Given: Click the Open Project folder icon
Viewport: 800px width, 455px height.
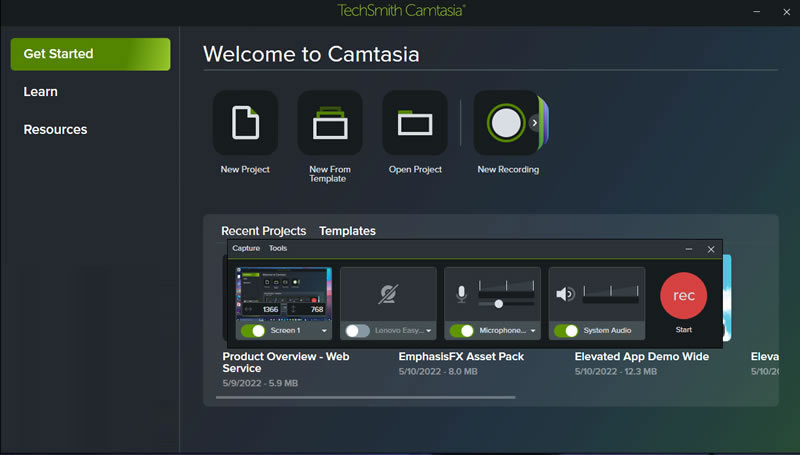Looking at the screenshot, I should [x=415, y=123].
